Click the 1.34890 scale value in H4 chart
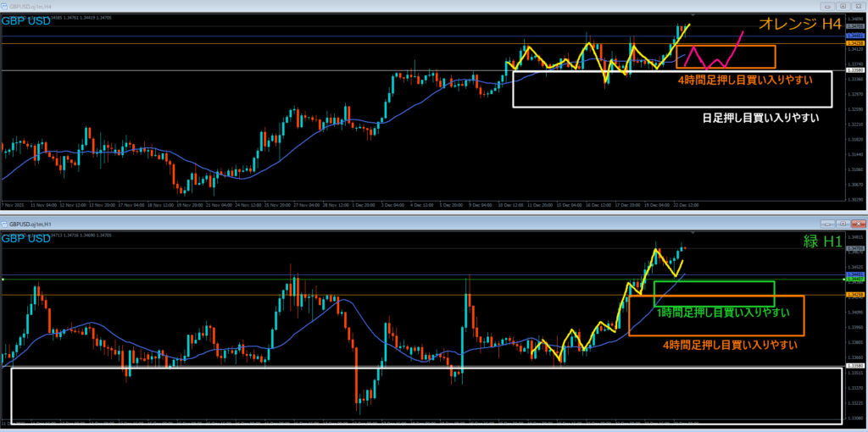Viewport: 868px width, 432px height. click(x=854, y=19)
